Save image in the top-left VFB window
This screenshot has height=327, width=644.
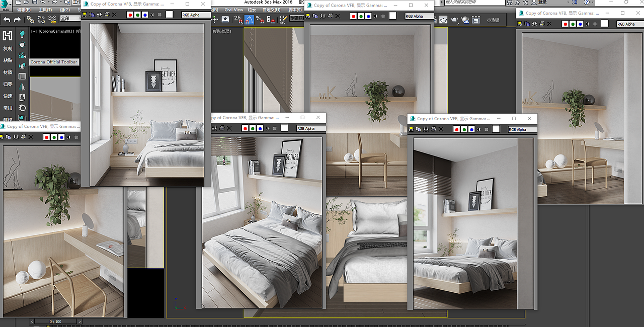coord(85,15)
